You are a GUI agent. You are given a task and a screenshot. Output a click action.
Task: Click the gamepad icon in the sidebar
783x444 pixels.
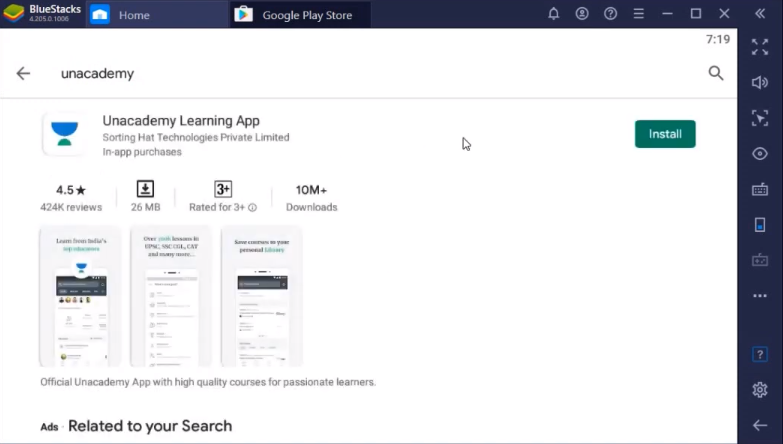click(760, 260)
